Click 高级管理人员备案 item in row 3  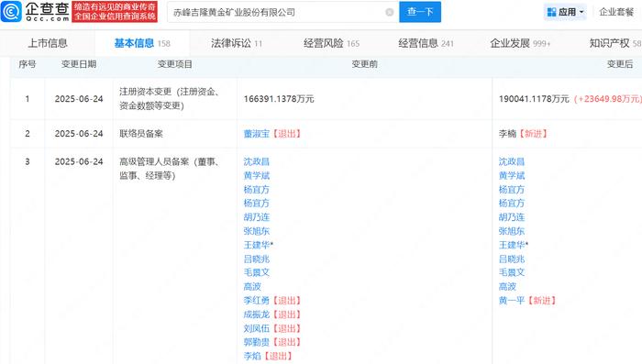(169, 169)
